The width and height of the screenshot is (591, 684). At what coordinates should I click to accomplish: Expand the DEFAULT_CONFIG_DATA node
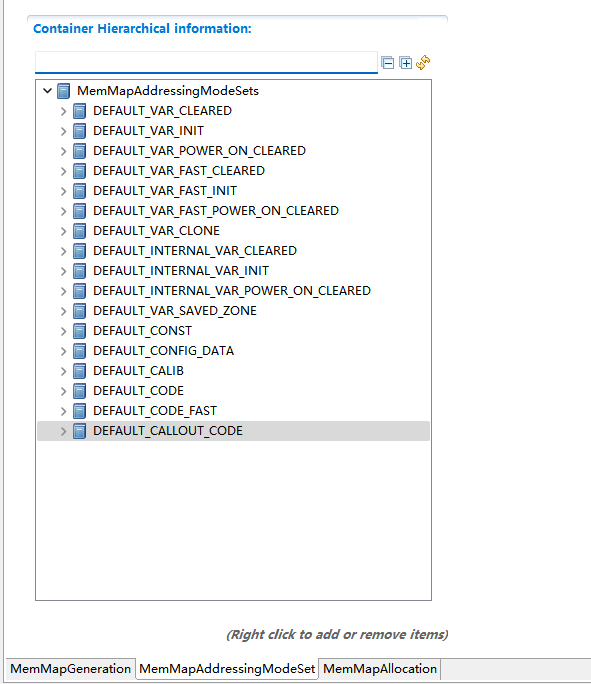(64, 352)
